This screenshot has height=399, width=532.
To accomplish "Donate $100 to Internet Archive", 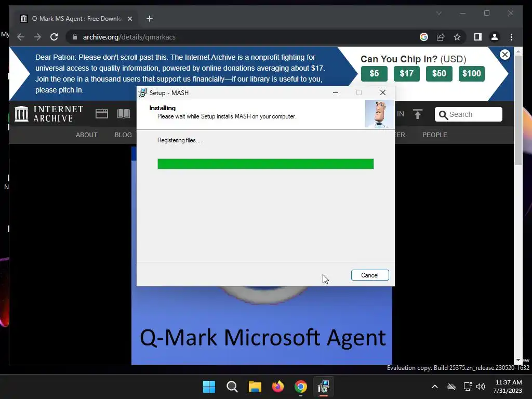I will point(472,74).
